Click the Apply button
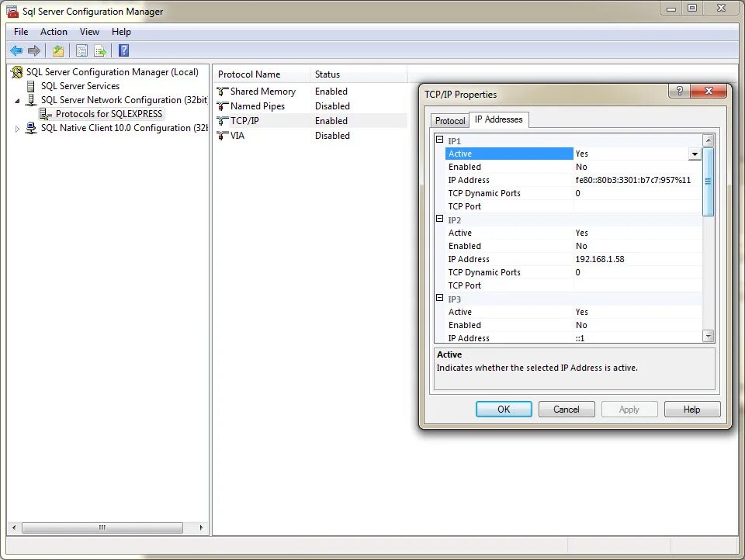Image resolution: width=745 pixels, height=560 pixels. (629, 409)
